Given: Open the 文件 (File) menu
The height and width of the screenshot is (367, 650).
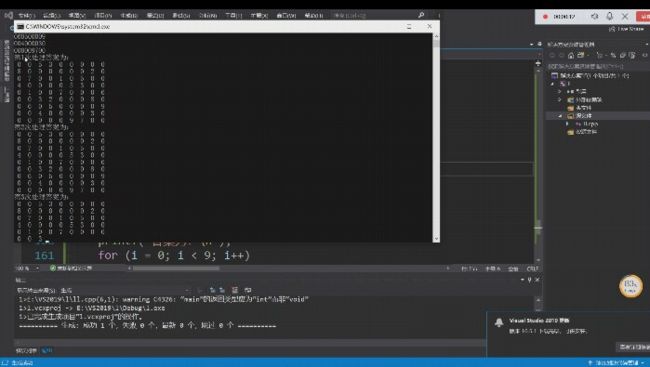Looking at the screenshot, I should pos(27,15).
